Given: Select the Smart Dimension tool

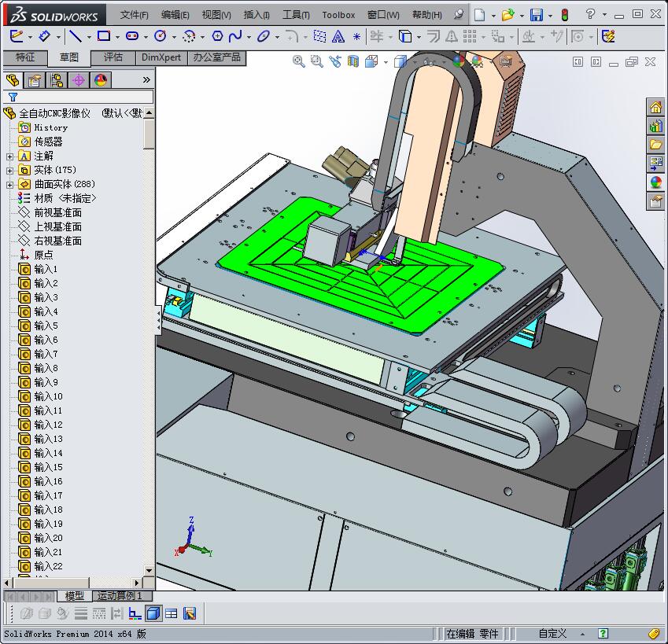Looking at the screenshot, I should (x=44, y=36).
